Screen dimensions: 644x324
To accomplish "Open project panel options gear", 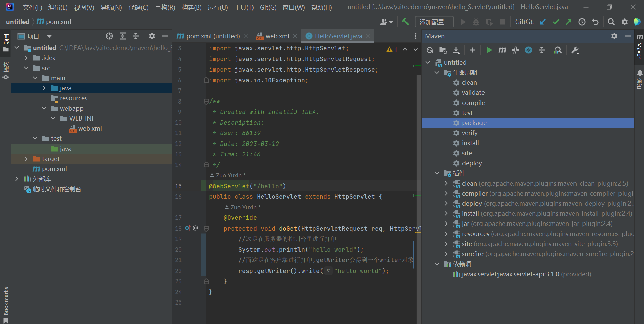I will [x=152, y=36].
